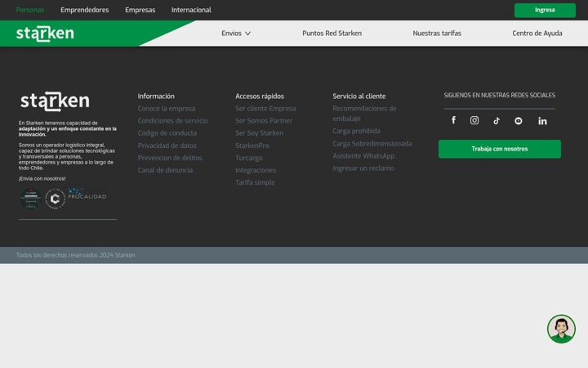This screenshot has width=588, height=368.
Task: Open Canal de denuncia link
Action: 165,170
